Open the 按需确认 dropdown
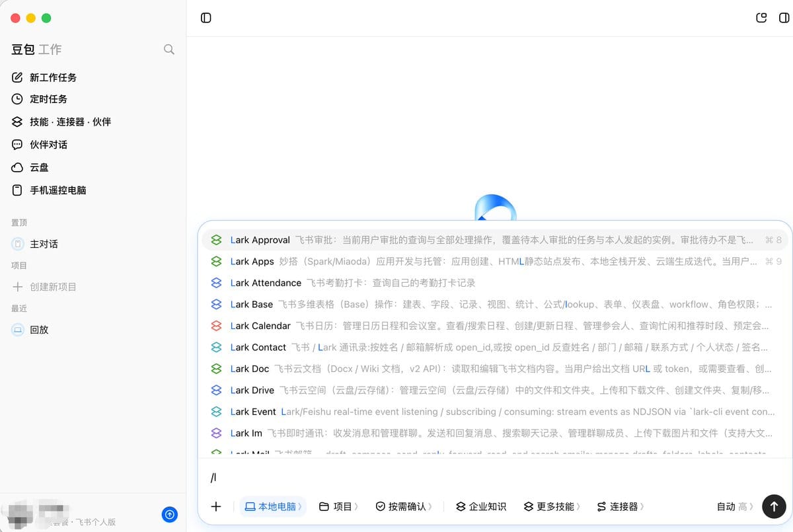The width and height of the screenshot is (793, 532). 404,506
